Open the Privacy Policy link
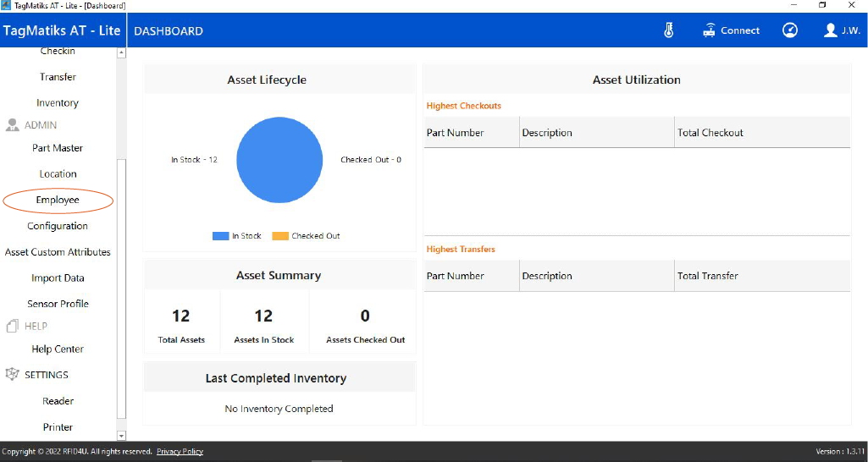This screenshot has height=462, width=868. tap(180, 452)
